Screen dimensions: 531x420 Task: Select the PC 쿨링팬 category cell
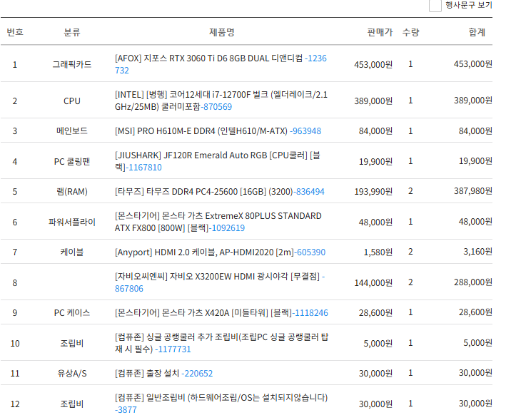[x=72, y=161]
